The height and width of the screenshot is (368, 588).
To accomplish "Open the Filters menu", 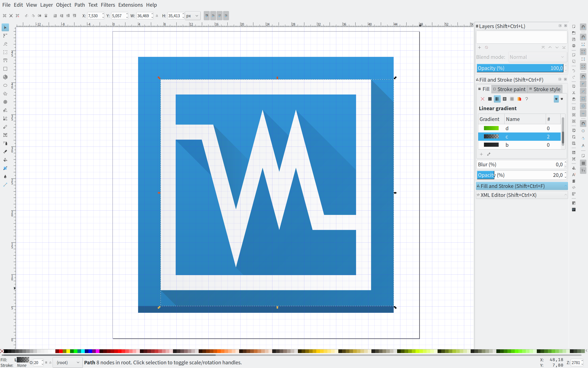I will 108,5.
